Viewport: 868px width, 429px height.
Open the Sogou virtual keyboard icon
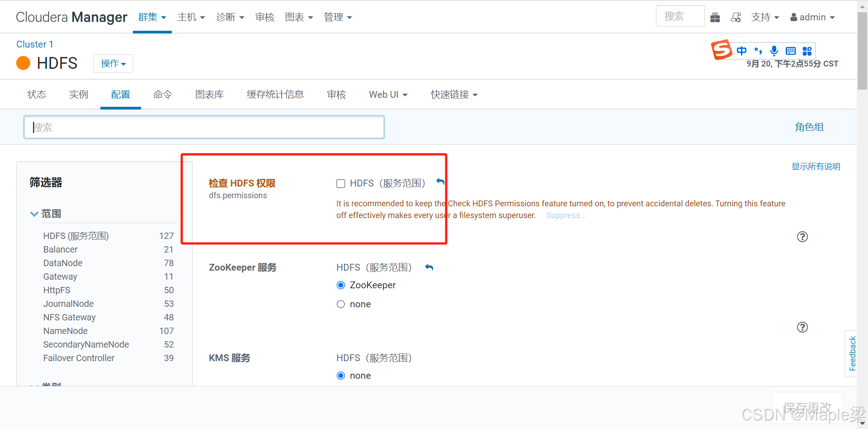790,51
